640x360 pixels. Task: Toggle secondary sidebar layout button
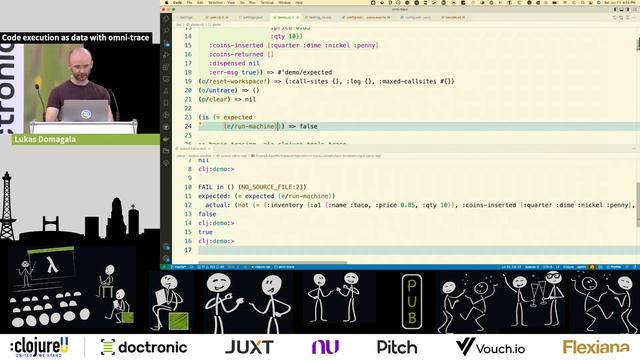(627, 10)
